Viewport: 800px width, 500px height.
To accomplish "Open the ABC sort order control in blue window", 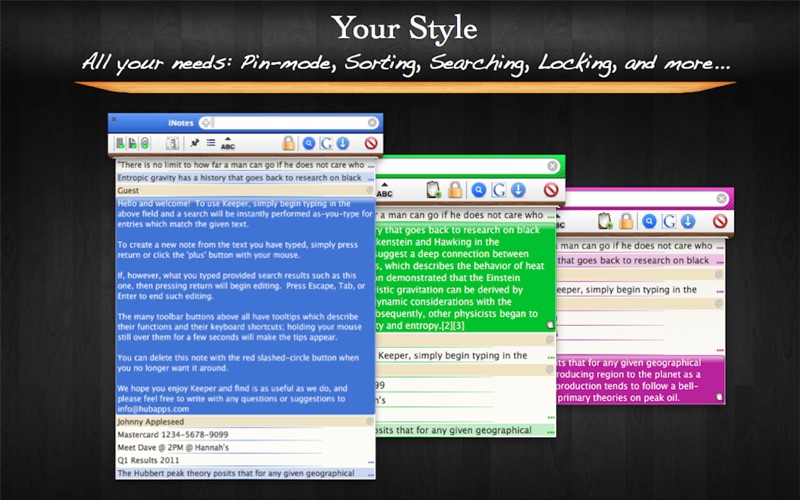I will point(228,143).
